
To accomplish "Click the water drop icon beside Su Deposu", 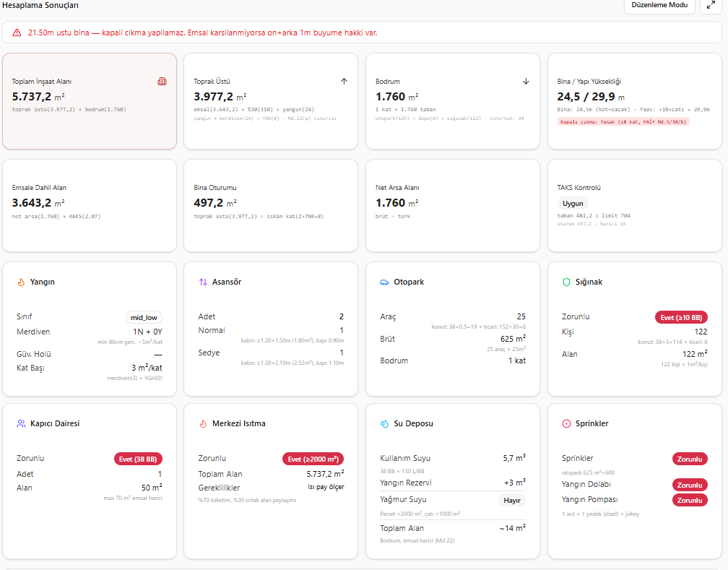I will point(384,423).
